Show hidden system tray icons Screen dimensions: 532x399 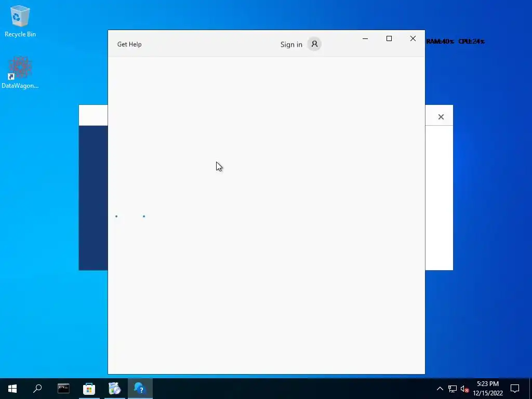coord(440,389)
